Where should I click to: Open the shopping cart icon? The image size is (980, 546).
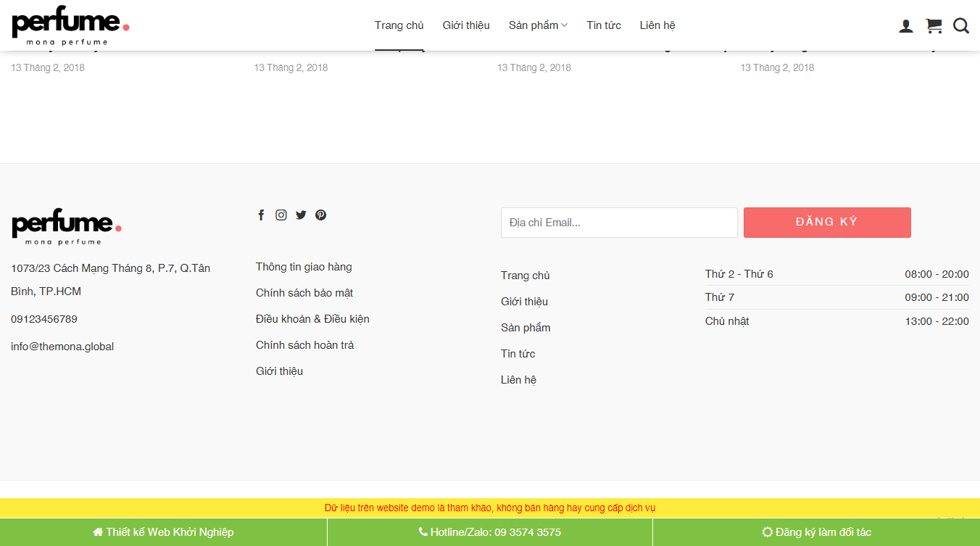point(934,26)
